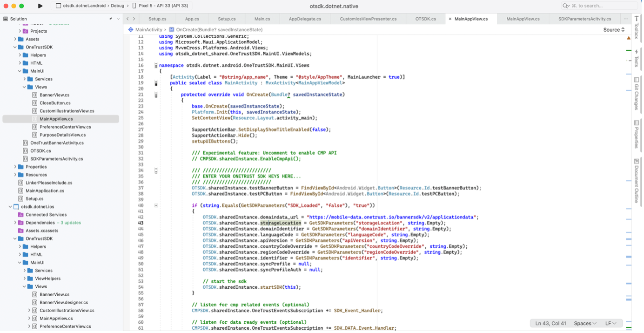Switch to the OTSDK.cs editor tab
The height and width of the screenshot is (333, 644).
click(425, 19)
